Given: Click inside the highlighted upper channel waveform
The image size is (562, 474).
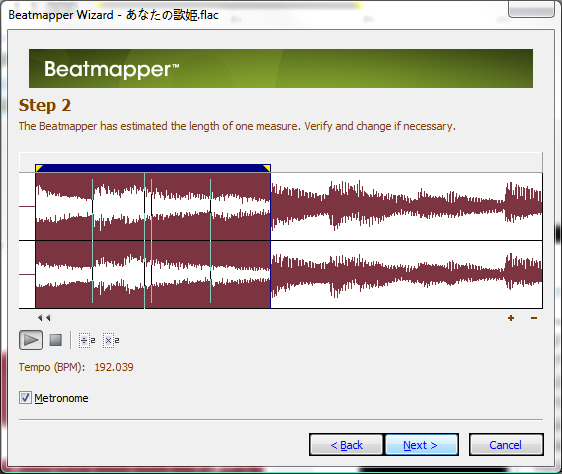Looking at the screenshot, I should coord(153,207).
